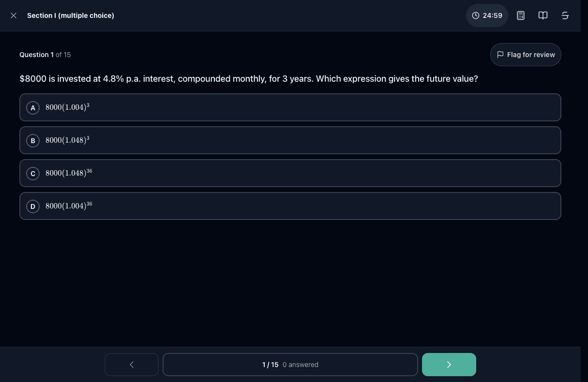This screenshot has height=382, width=588.
Task: Open the reference sheet book icon
Action: tap(543, 15)
